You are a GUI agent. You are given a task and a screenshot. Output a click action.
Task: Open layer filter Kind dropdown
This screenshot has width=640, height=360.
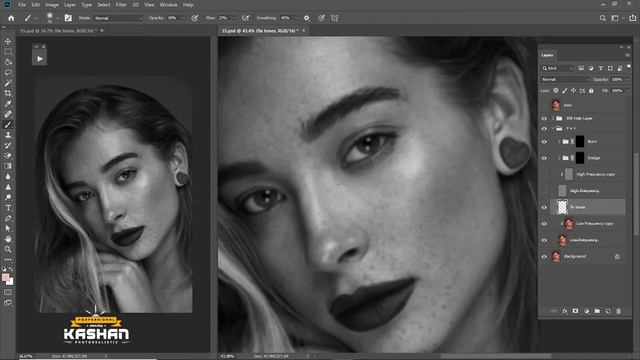point(558,68)
